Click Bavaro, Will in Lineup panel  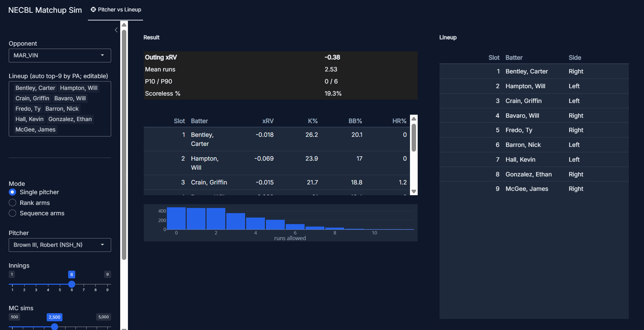click(x=522, y=116)
